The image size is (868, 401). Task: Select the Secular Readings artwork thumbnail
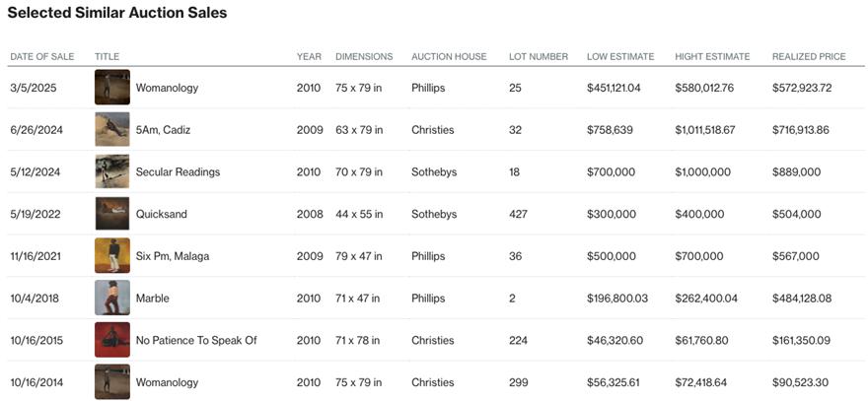coord(112,171)
